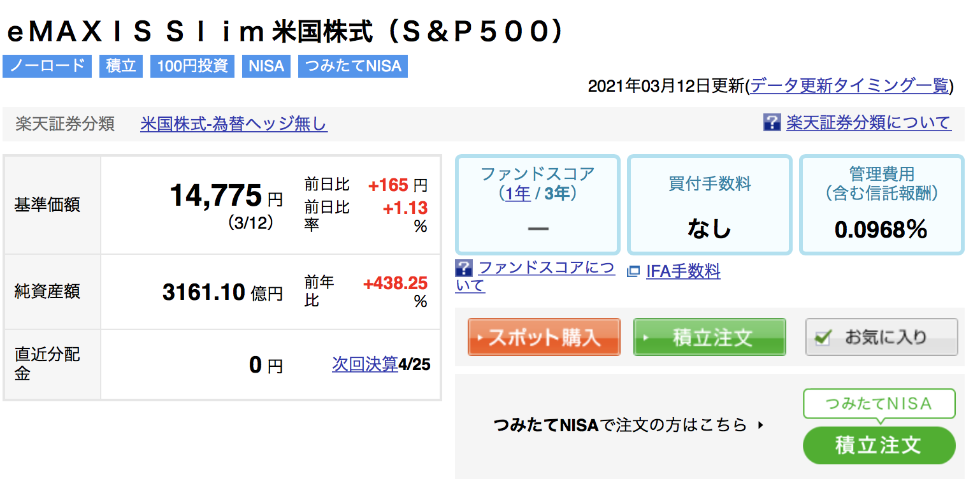Image resolution: width=980 pixels, height=479 pixels.
Task: Click the blue つみたてNISA tag
Action: click(x=353, y=66)
